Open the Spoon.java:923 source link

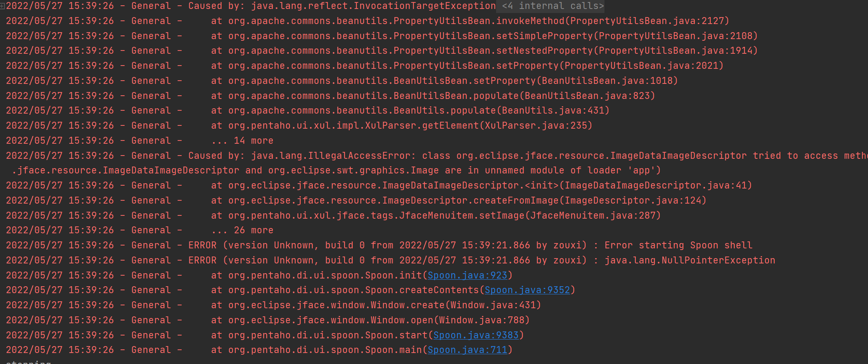pos(467,275)
